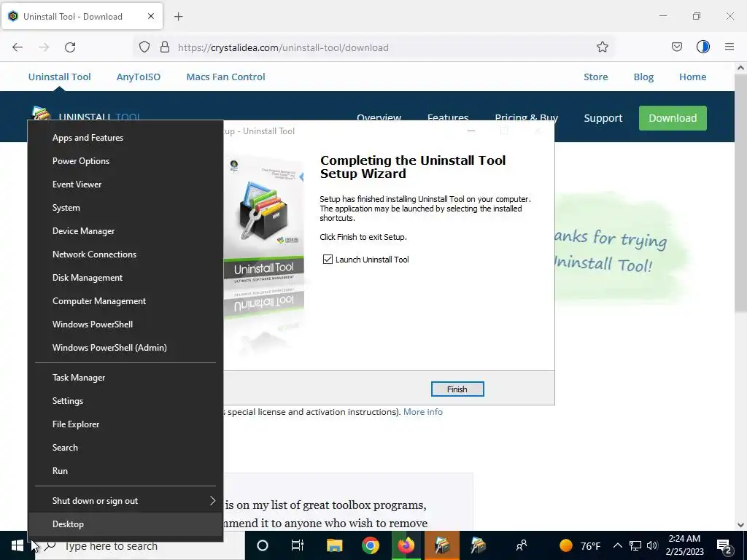Open Disk Management from the menu
747x560 pixels.
point(125,278)
